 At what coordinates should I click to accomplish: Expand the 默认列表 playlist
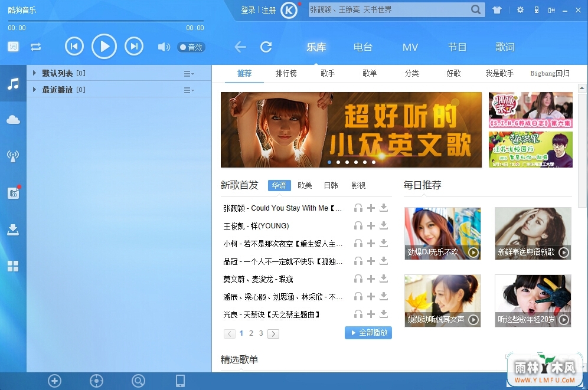pyautogui.click(x=34, y=73)
